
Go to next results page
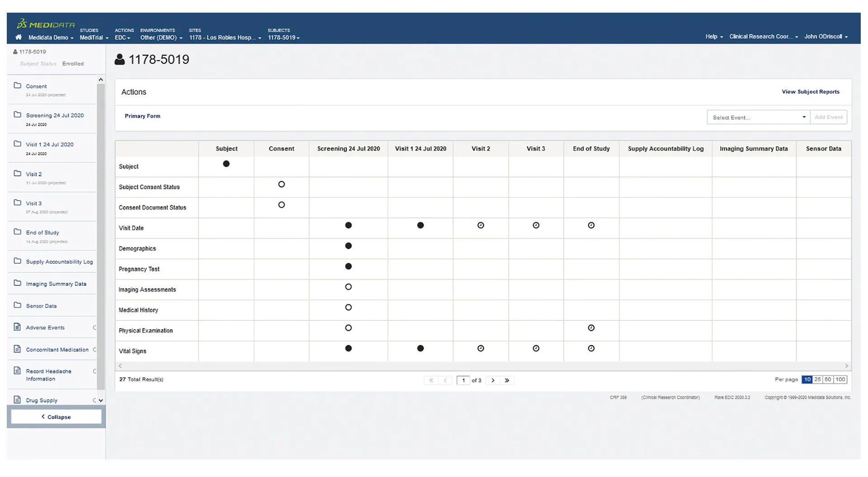(x=493, y=380)
